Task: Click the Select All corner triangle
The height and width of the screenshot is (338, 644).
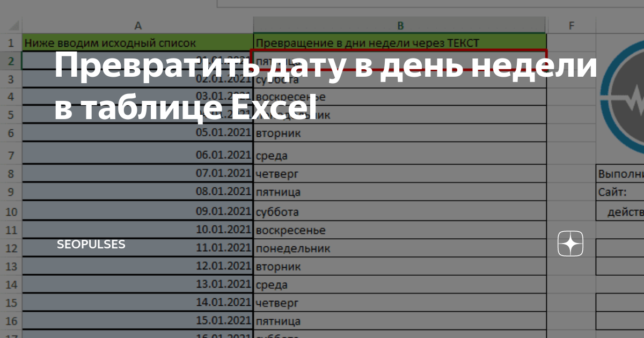Action: 13,25
